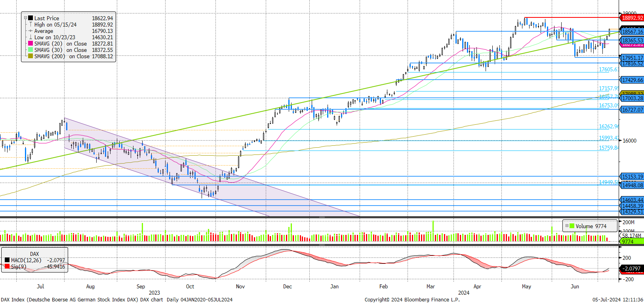Image resolution: width=644 pixels, height=303 pixels.
Task: Select the 17429.66 level tag on axis
Action: click(x=632, y=80)
